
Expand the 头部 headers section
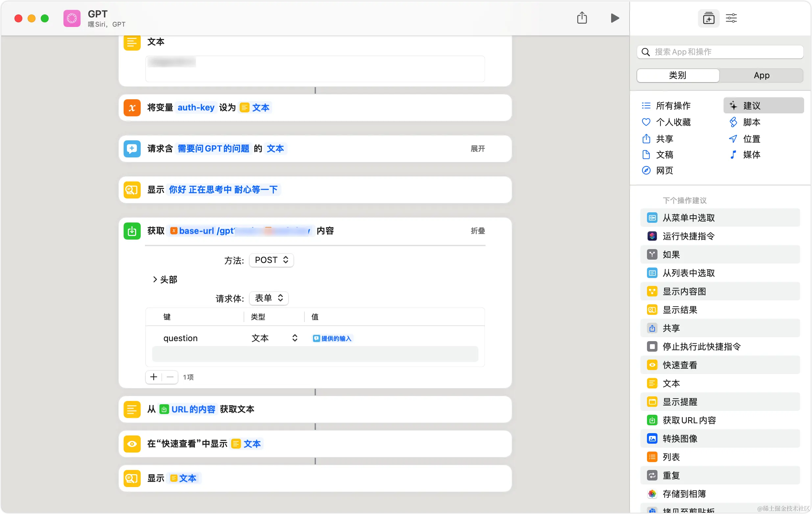tap(165, 279)
